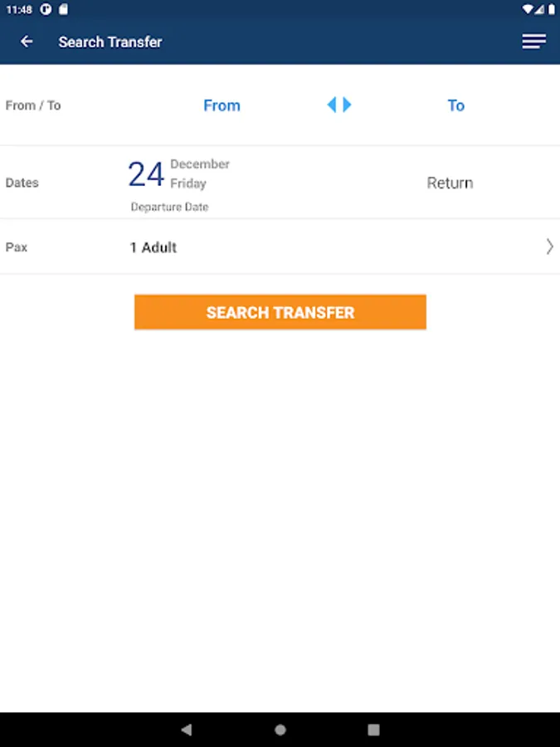Choose departure date 24 December
Image resolution: width=560 pixels, height=747 pixels.
click(x=178, y=185)
